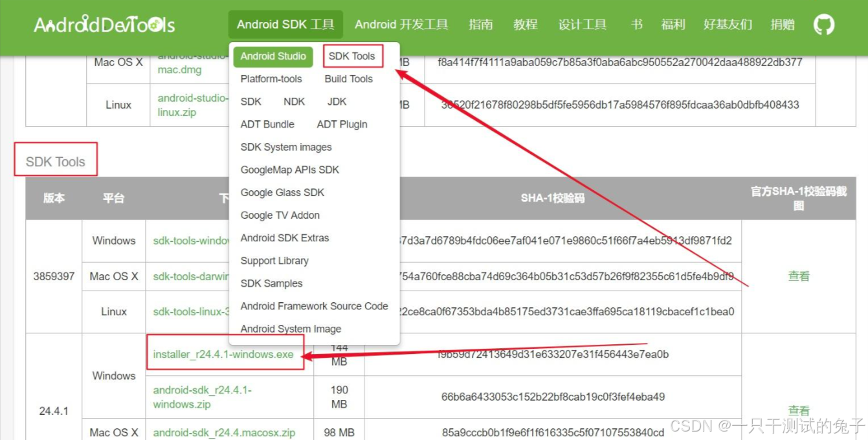Open the 设计工具 menu
The image size is (868, 440).
tap(583, 25)
